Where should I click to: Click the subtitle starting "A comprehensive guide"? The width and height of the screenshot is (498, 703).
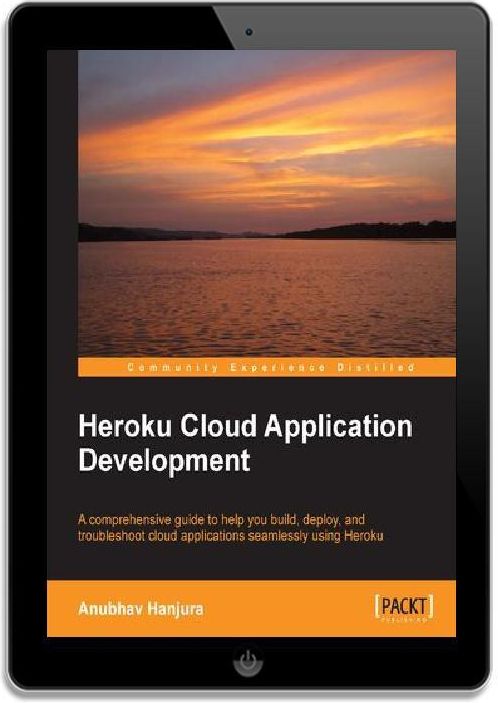click(x=230, y=528)
